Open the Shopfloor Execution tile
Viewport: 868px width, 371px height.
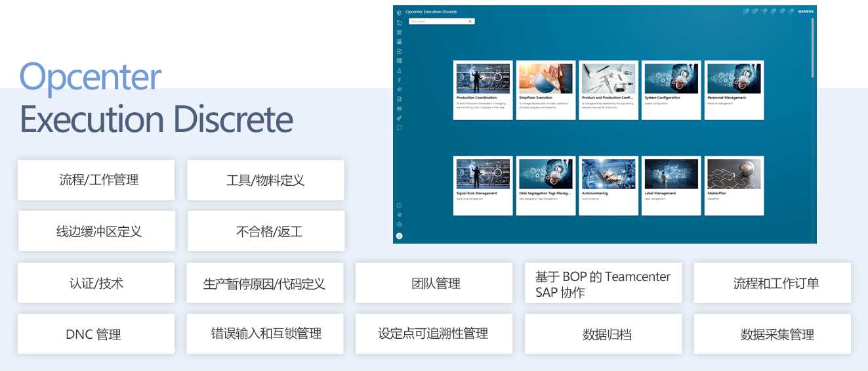point(546,90)
